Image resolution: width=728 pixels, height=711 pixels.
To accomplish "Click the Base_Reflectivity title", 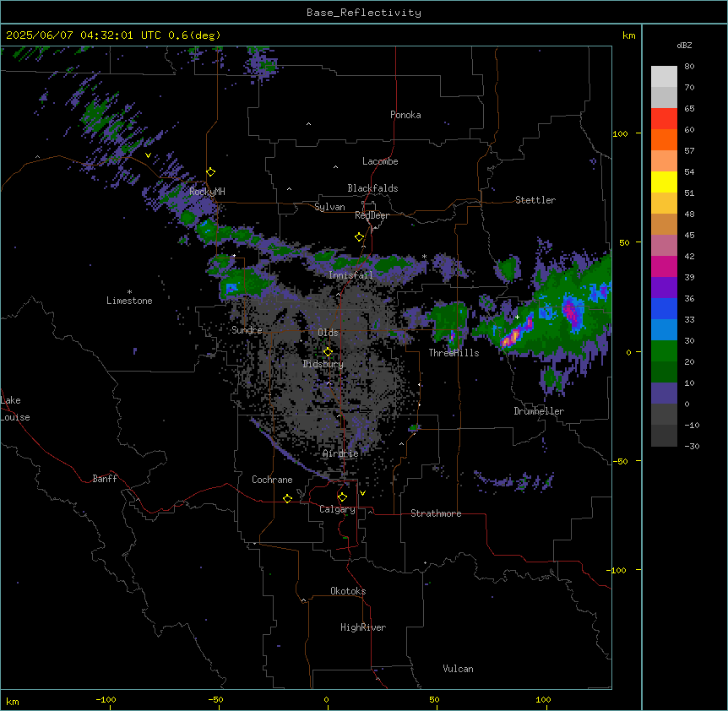I will pyautogui.click(x=364, y=13).
